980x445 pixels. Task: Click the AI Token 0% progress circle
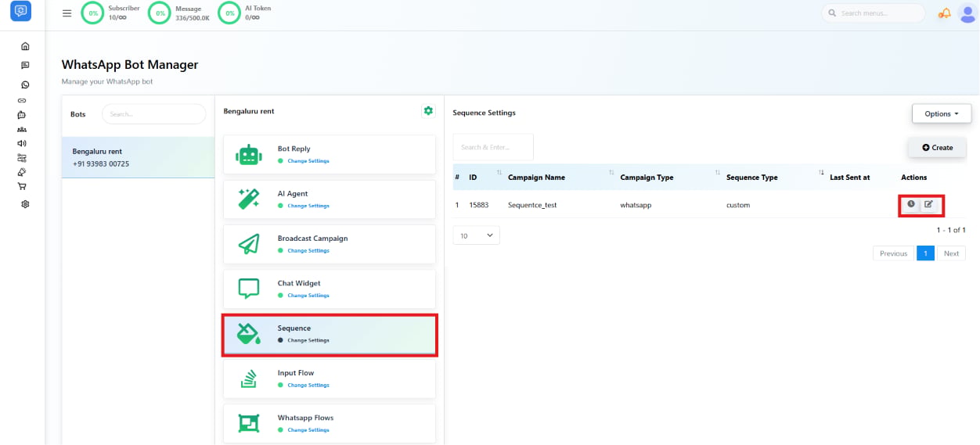pyautogui.click(x=229, y=13)
